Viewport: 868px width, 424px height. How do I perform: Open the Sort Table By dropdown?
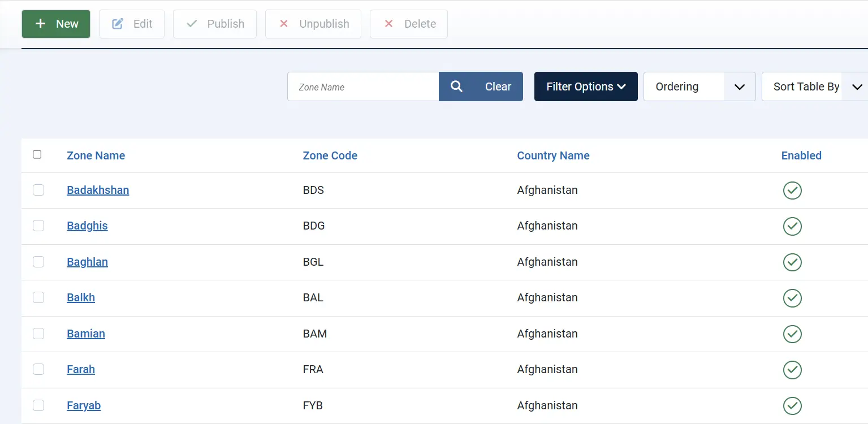[x=815, y=86]
